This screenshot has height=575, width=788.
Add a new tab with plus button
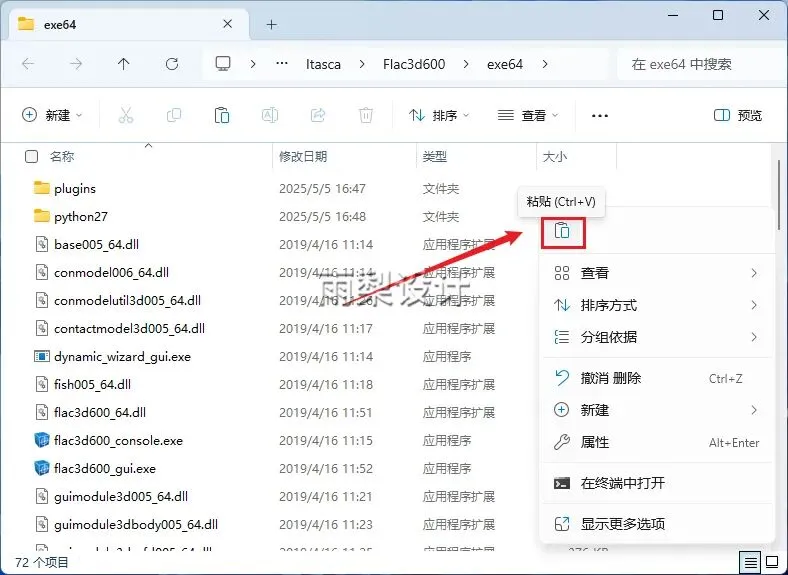click(x=271, y=25)
